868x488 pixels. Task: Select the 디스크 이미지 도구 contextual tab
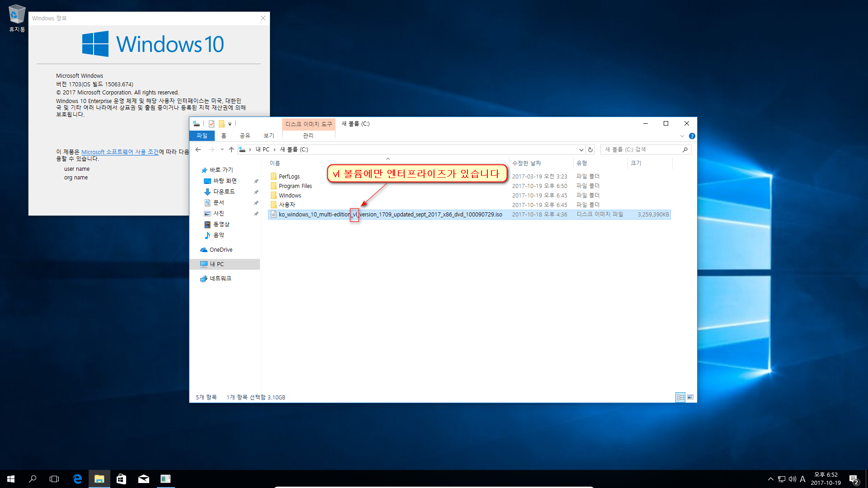pyautogui.click(x=308, y=124)
